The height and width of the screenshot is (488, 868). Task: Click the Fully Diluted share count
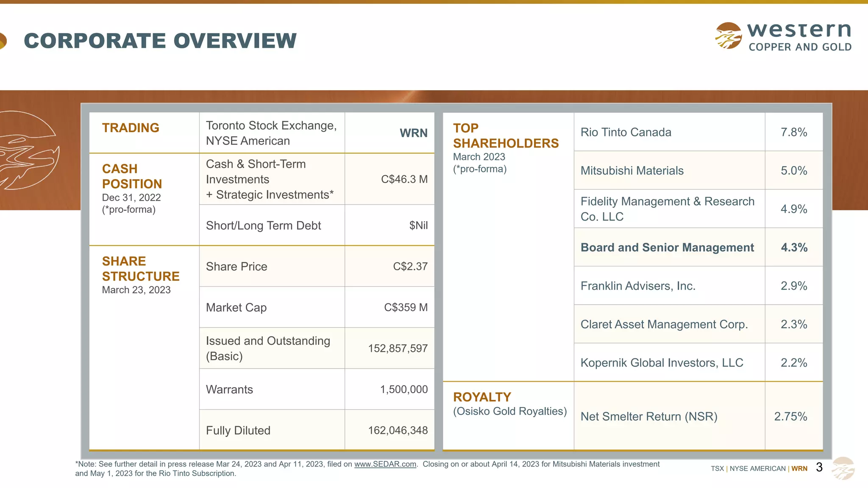coord(398,430)
